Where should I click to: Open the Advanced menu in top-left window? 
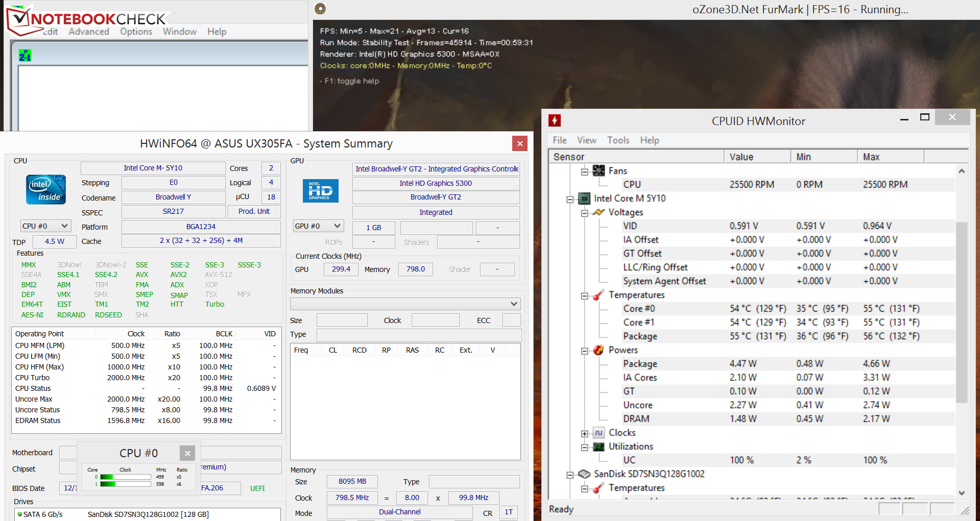(89, 32)
